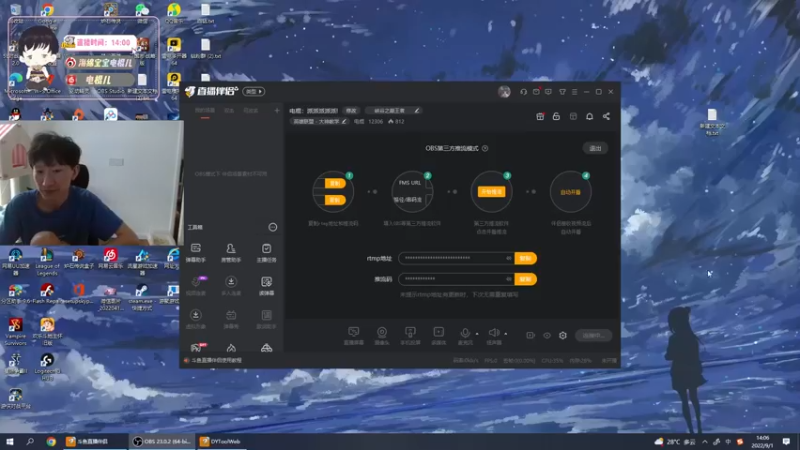Open the settings gear in bottom bar

[563, 335]
